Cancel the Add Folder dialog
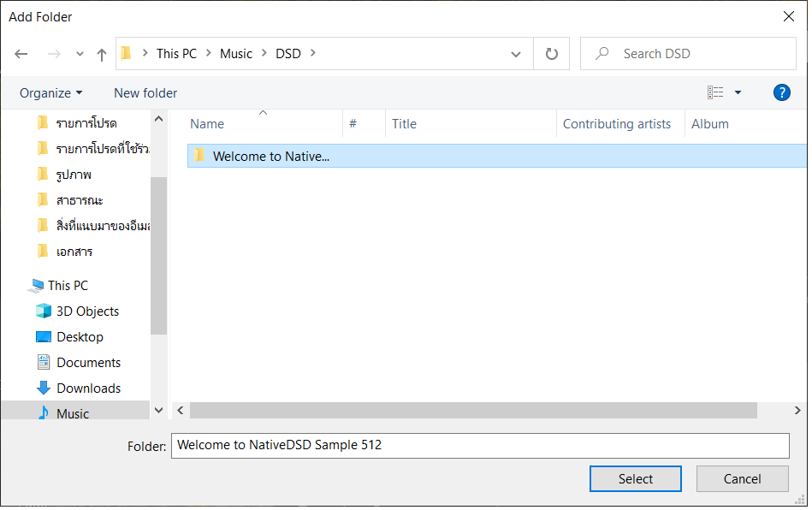The width and height of the screenshot is (812, 510). [x=742, y=479]
